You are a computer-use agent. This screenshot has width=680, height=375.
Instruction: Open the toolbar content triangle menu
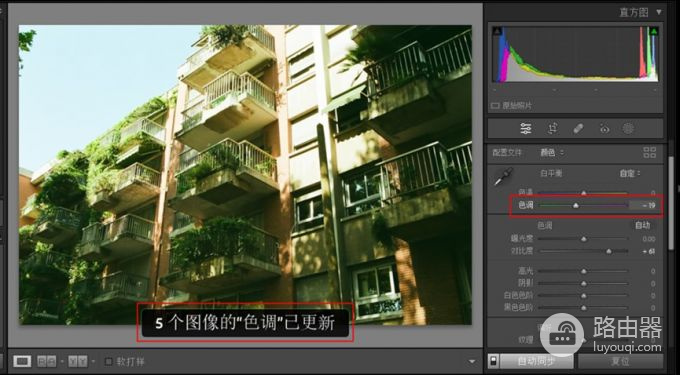point(472,361)
